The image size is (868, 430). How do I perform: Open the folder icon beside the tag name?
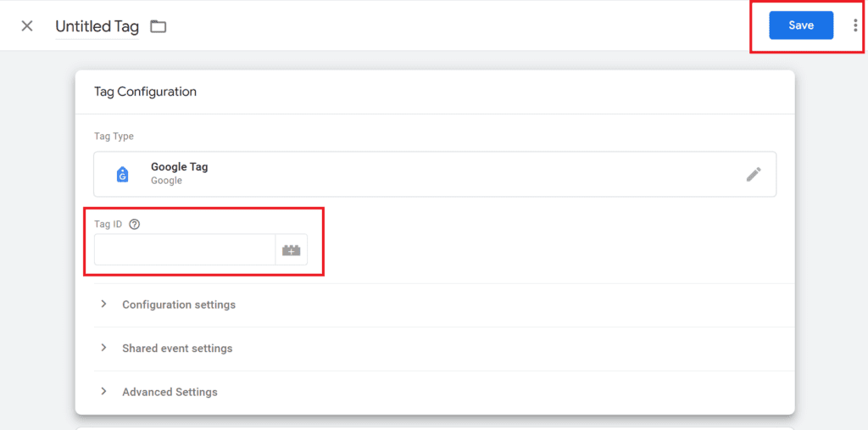point(159,26)
